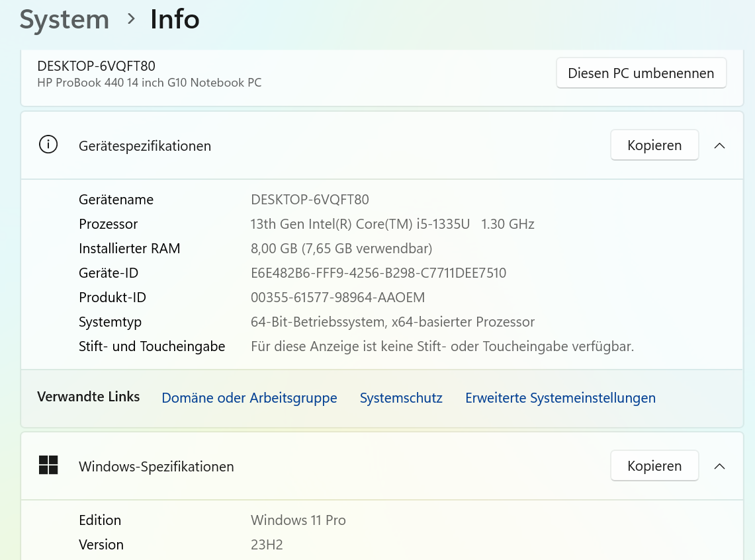Viewport: 755px width, 560px height.
Task: Click the Prozessor label
Action: [x=109, y=224]
